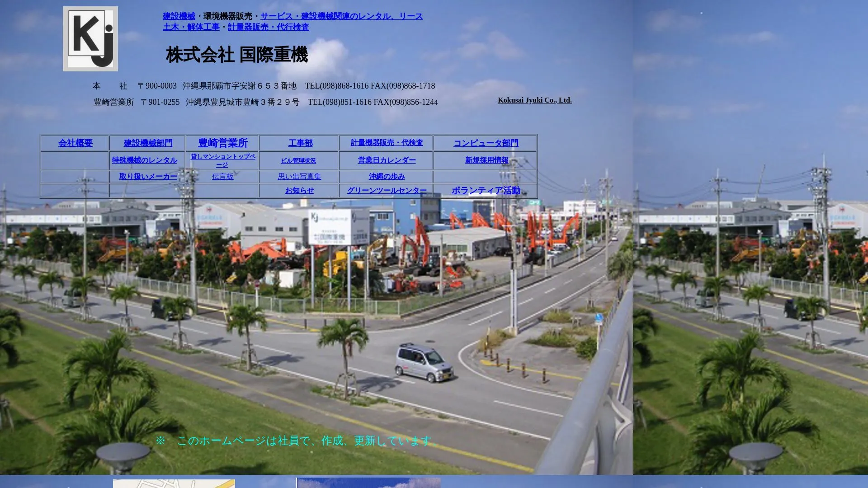Open 計量機器販売・代検査 page
The width and height of the screenshot is (868, 488).
tap(387, 143)
